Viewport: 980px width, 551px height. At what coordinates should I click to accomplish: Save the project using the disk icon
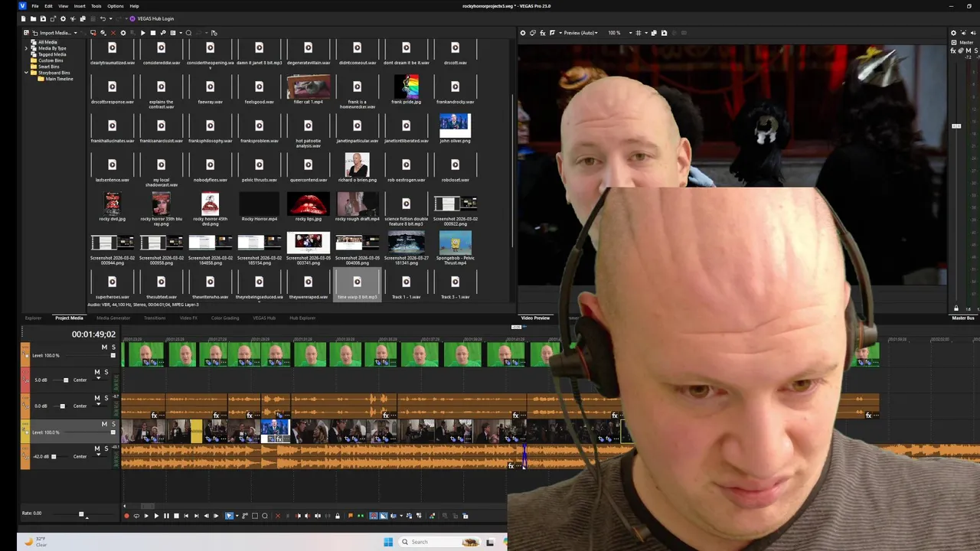(x=43, y=18)
